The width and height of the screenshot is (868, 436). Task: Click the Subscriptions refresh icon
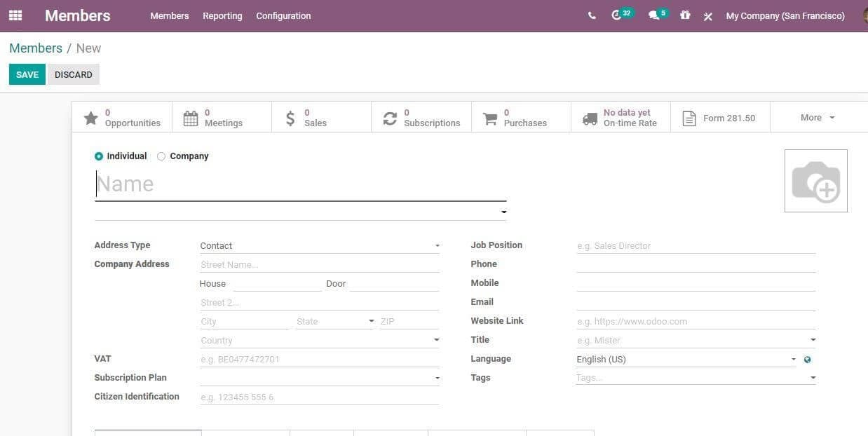point(390,118)
